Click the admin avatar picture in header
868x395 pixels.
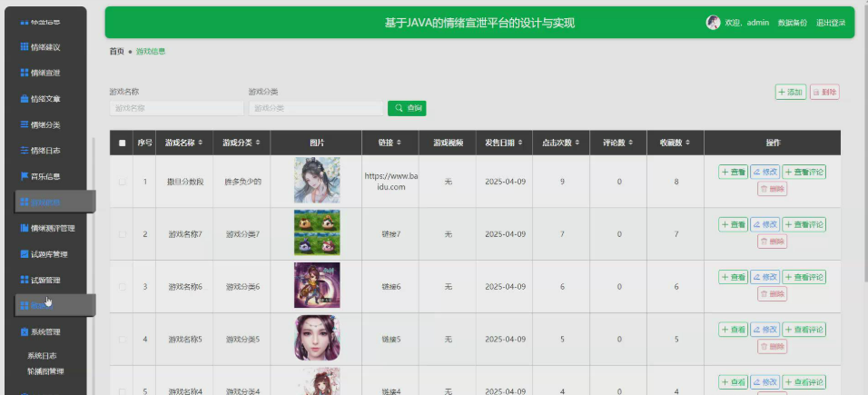coord(713,22)
